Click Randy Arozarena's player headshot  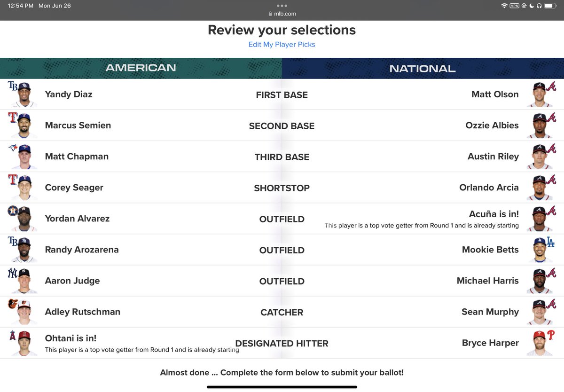point(25,251)
